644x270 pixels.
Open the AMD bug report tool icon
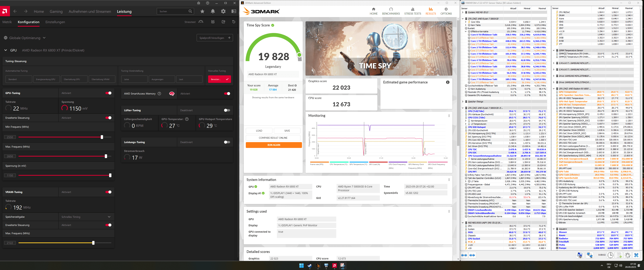198,3
